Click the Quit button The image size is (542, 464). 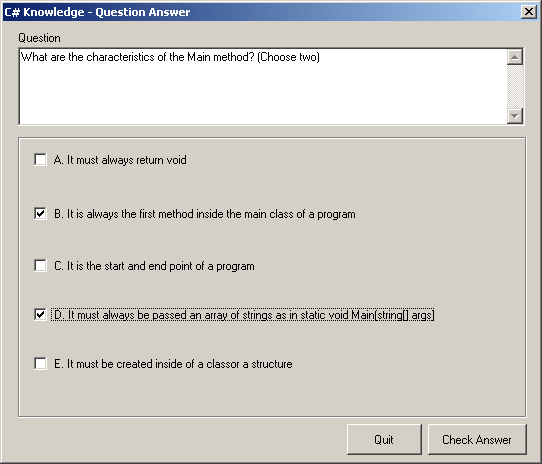[x=384, y=439]
